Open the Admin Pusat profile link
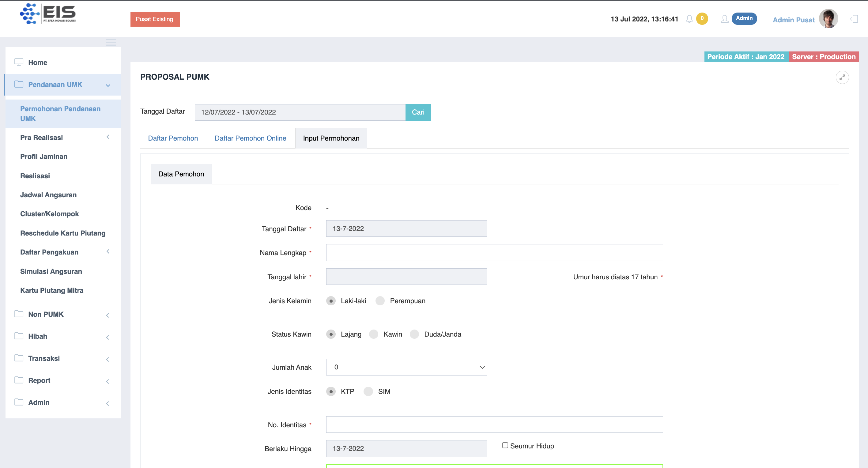The width and height of the screenshot is (868, 468). click(793, 20)
